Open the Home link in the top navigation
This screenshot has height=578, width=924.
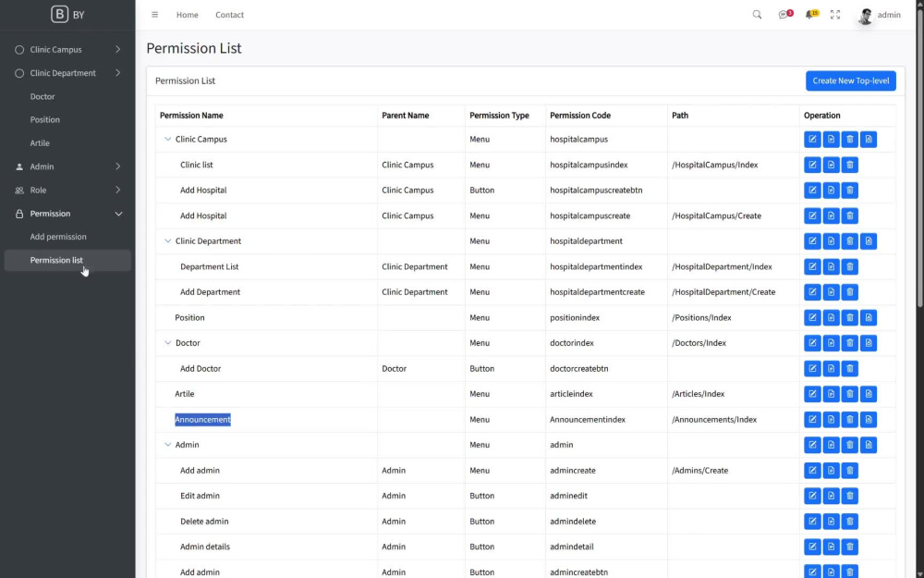coord(188,15)
